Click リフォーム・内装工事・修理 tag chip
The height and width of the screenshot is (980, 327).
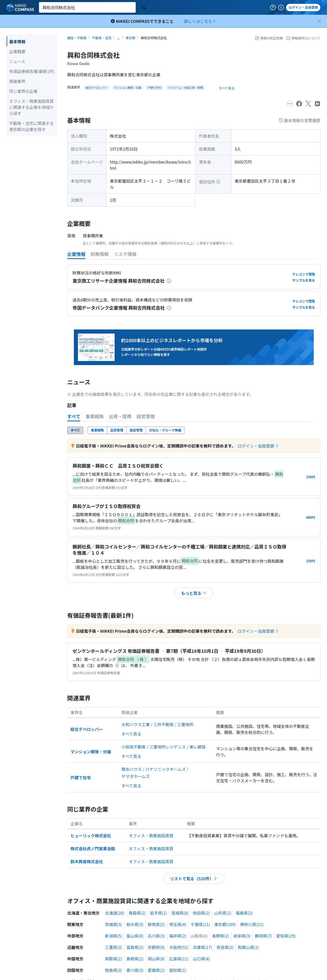tap(185, 88)
